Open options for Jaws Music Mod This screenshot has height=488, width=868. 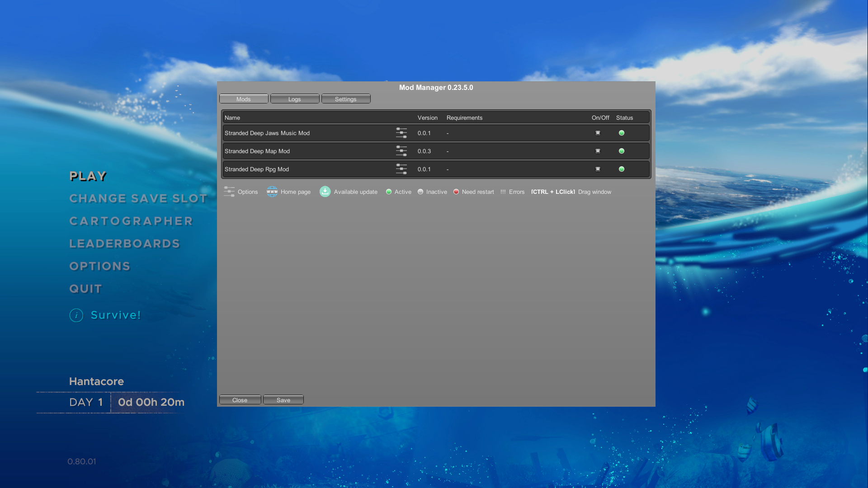[401, 133]
